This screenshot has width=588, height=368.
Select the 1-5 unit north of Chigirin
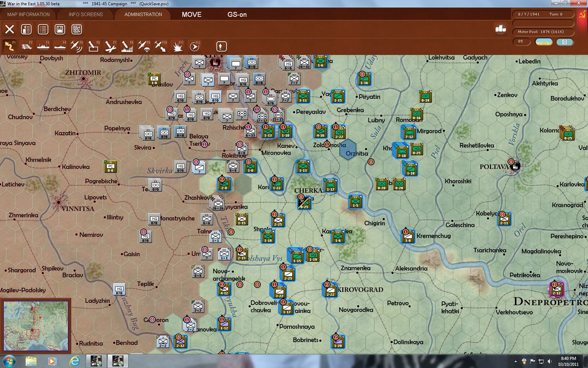355,202
